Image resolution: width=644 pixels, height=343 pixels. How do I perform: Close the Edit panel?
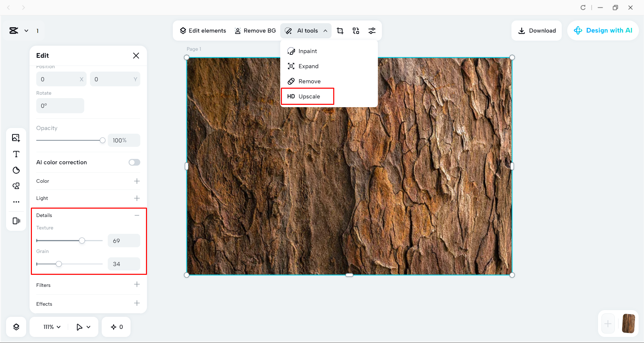[136, 55]
